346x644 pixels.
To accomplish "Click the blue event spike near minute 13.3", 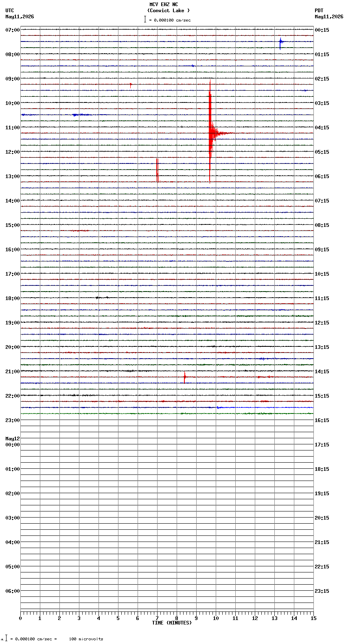I will (x=280, y=43).
